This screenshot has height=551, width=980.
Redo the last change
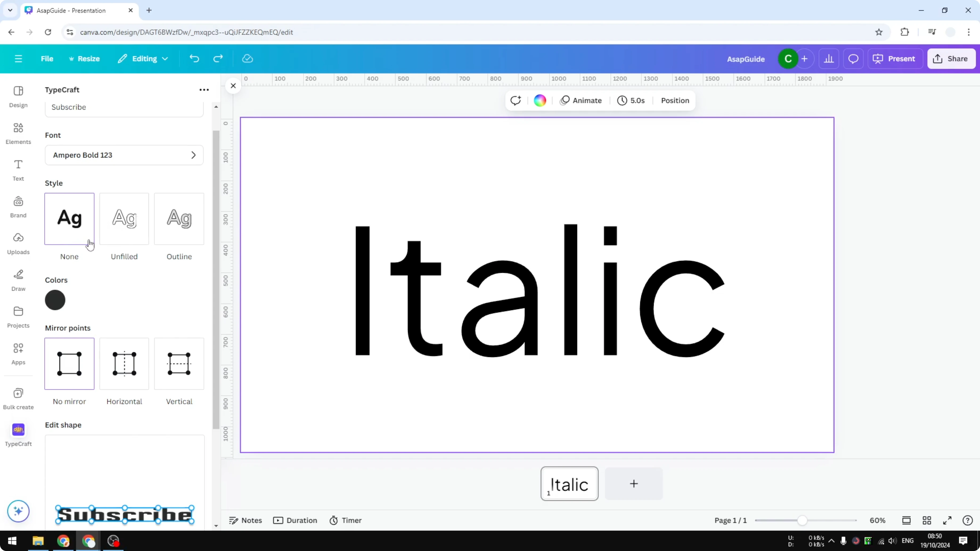[x=218, y=59]
